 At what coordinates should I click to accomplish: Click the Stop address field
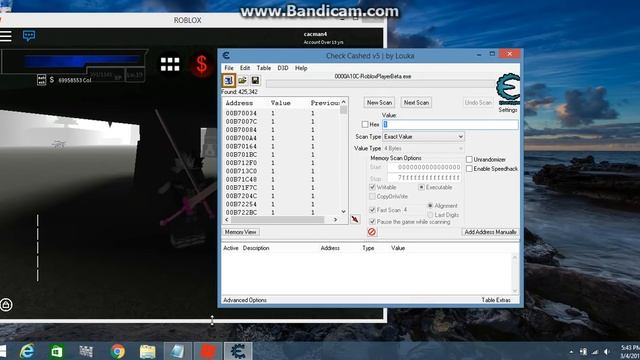click(x=424, y=178)
